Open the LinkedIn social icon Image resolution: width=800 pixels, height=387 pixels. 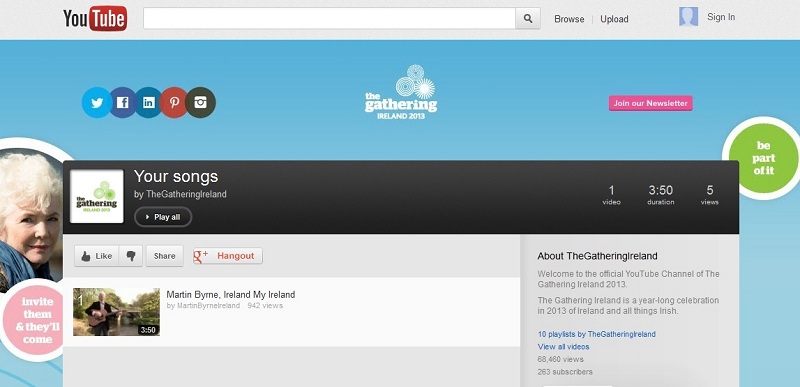pyautogui.click(x=148, y=102)
